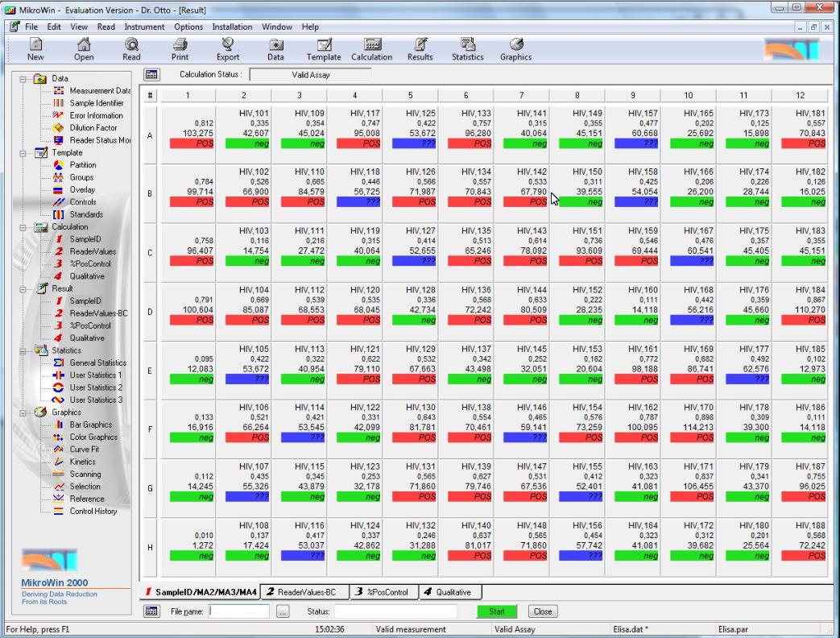Image resolution: width=840 pixels, height=638 pixels.
Task: Click the Export toolbar icon
Action: (228, 49)
